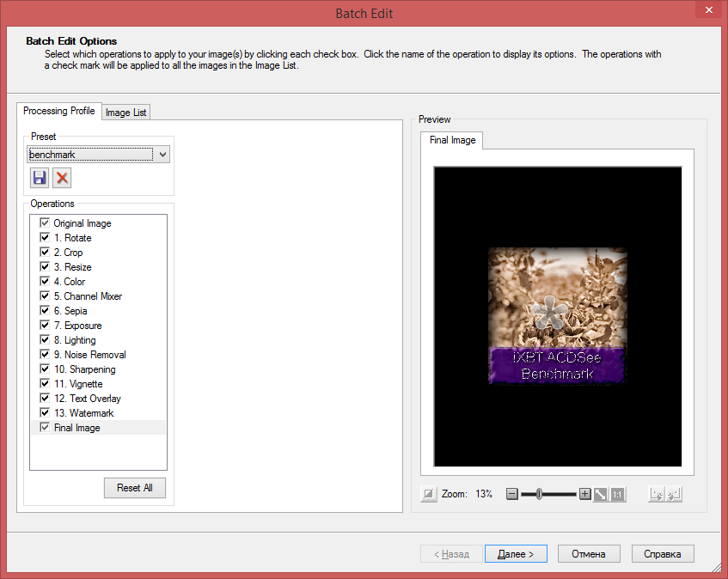
Task: Switch to the Image List tab
Action: pos(125,113)
